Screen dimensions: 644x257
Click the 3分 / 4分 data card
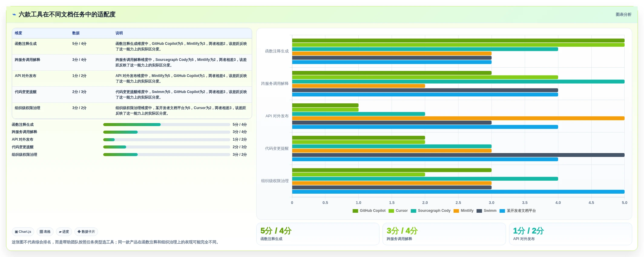click(x=444, y=234)
